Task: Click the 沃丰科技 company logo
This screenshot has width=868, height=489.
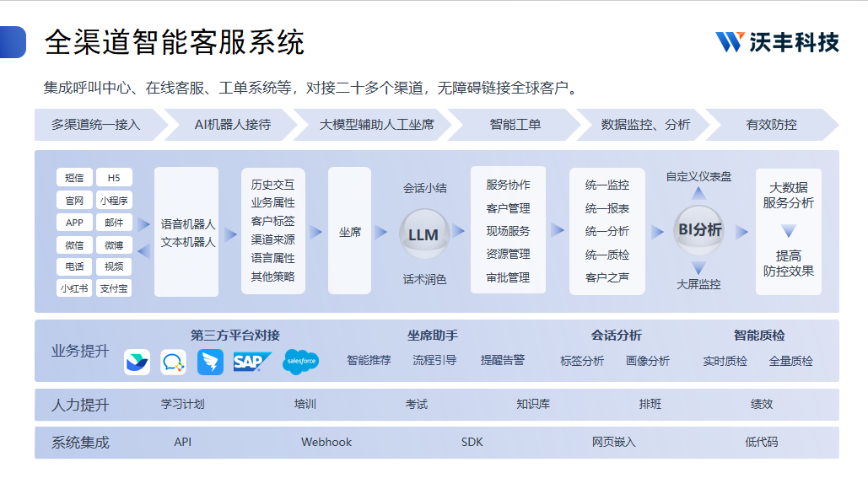Action: click(777, 42)
